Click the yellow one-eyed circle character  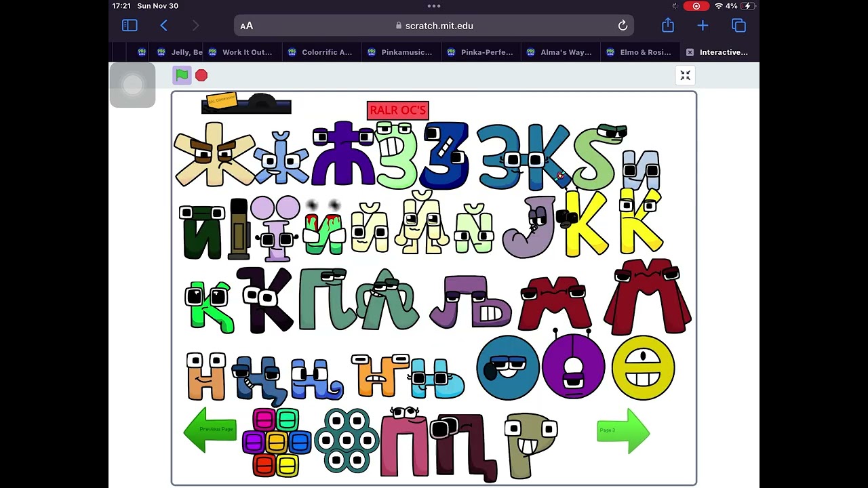[643, 368]
